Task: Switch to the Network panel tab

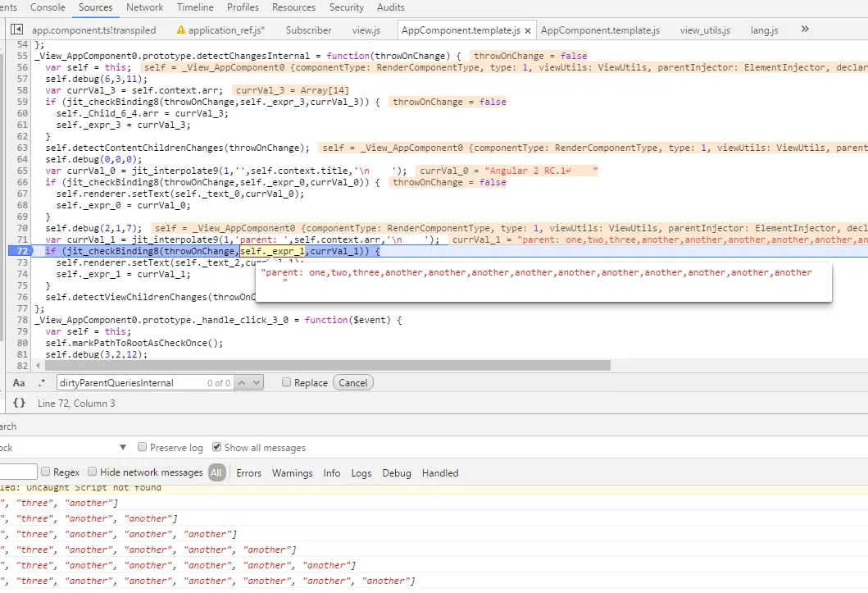Action: tap(144, 7)
